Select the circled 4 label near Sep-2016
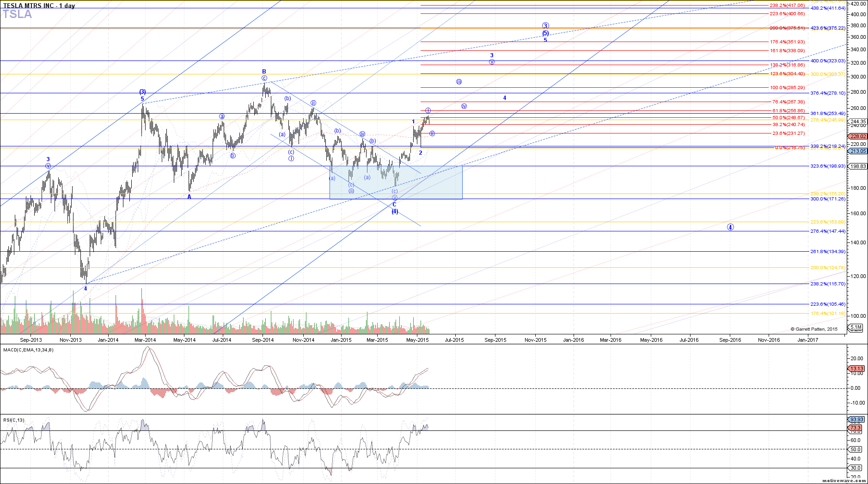This screenshot has height=484, width=868. pyautogui.click(x=730, y=227)
